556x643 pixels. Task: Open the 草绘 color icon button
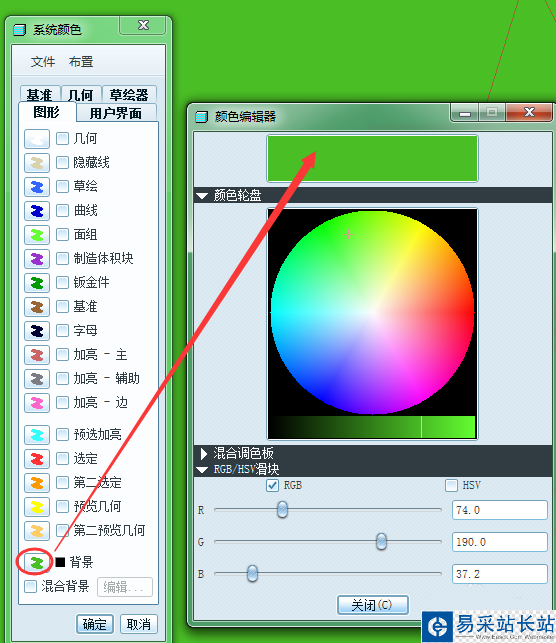[37, 187]
